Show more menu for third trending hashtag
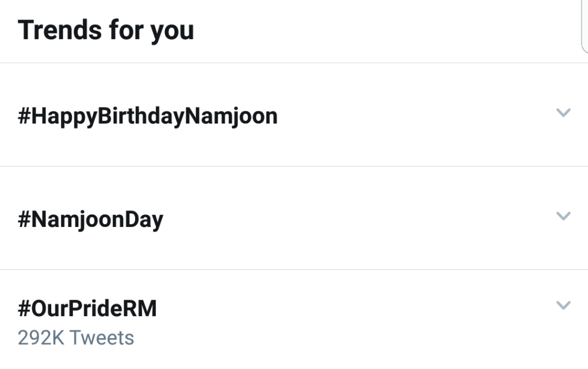This screenshot has height=369, width=588. point(563,305)
